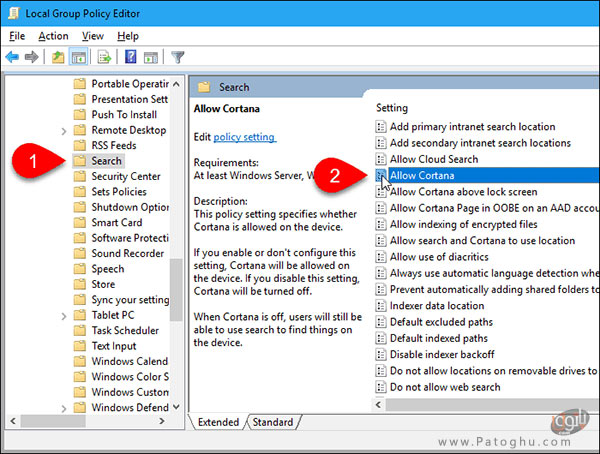Click the Local Group Policy Editor title icon
This screenshot has height=454, width=600.
(13, 13)
